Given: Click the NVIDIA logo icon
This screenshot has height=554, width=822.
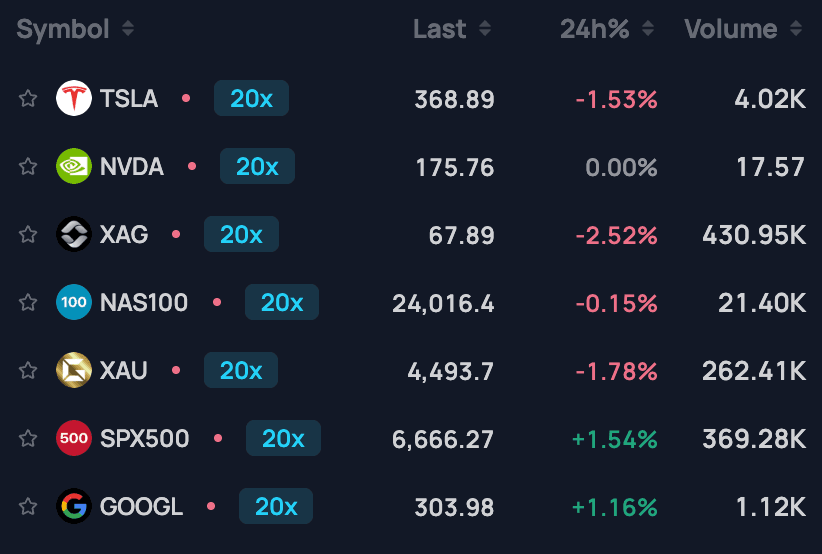Looking at the screenshot, I should 74,167.
